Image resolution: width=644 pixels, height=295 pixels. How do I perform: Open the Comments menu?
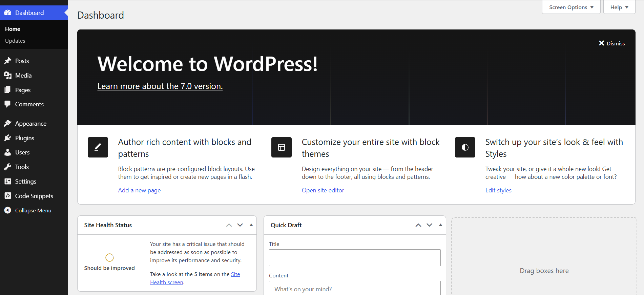coord(34,104)
